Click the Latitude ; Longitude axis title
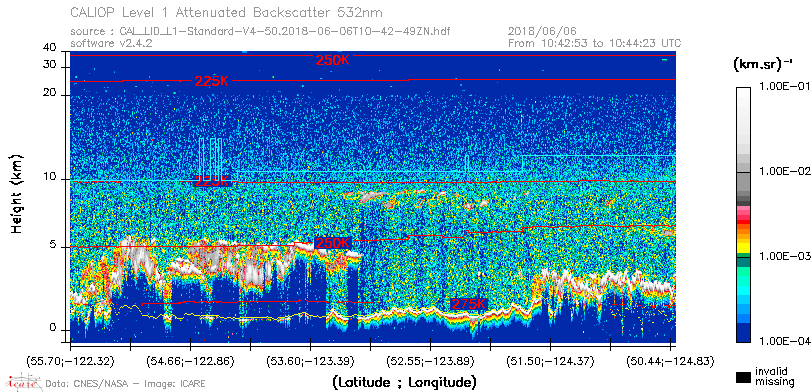Screen dimensions: 811x392 click(404, 383)
